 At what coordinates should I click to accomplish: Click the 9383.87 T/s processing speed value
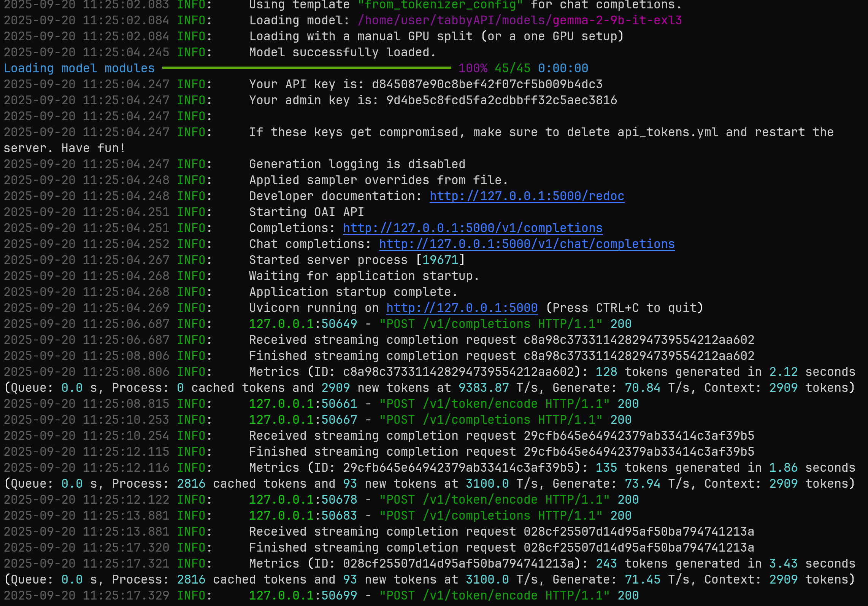click(483, 388)
